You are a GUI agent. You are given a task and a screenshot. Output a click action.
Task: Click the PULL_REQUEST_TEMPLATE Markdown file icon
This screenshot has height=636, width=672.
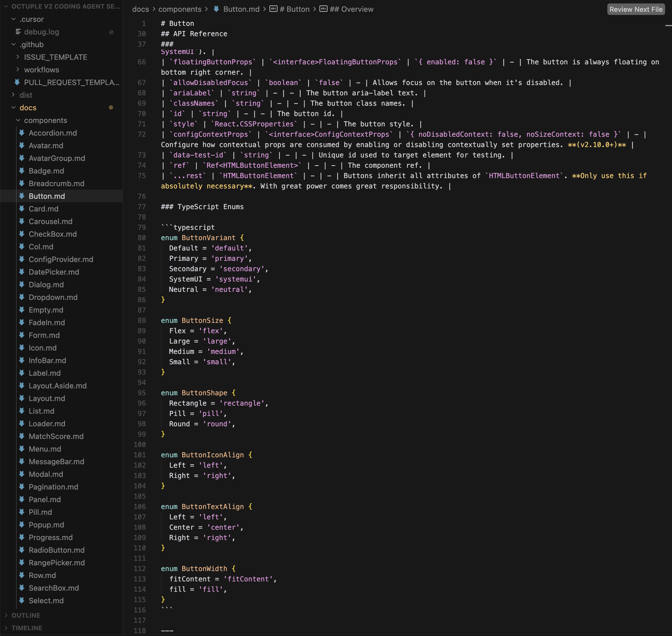click(x=17, y=82)
